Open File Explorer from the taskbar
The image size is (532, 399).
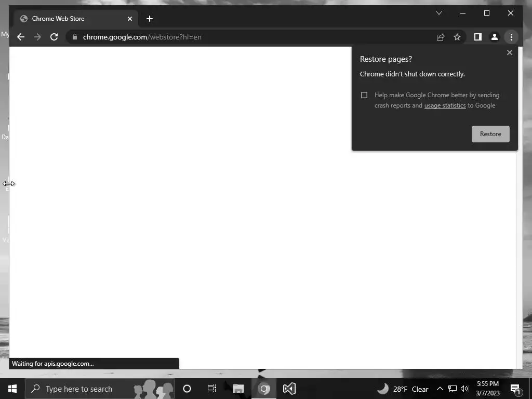(x=238, y=389)
